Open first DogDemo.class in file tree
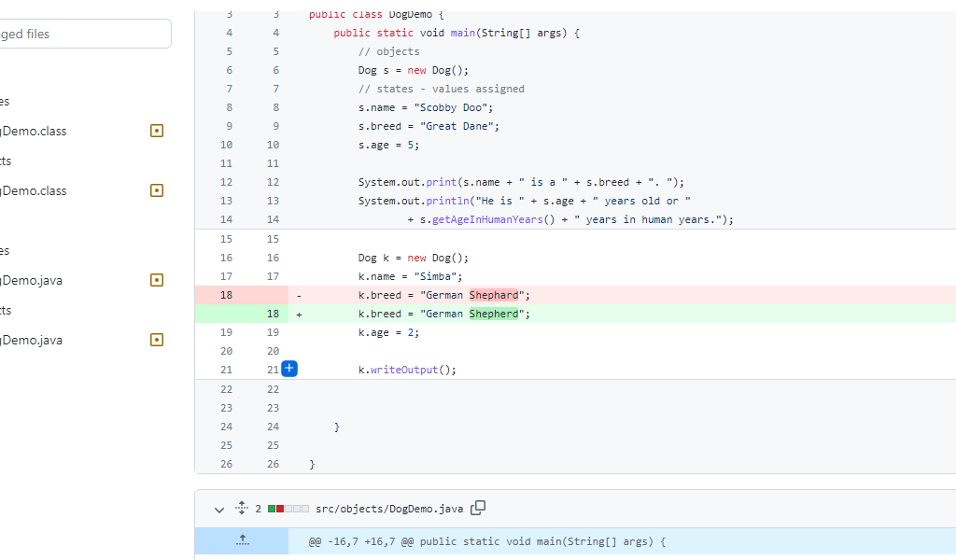Screen dimensions: 956x560 [34, 131]
